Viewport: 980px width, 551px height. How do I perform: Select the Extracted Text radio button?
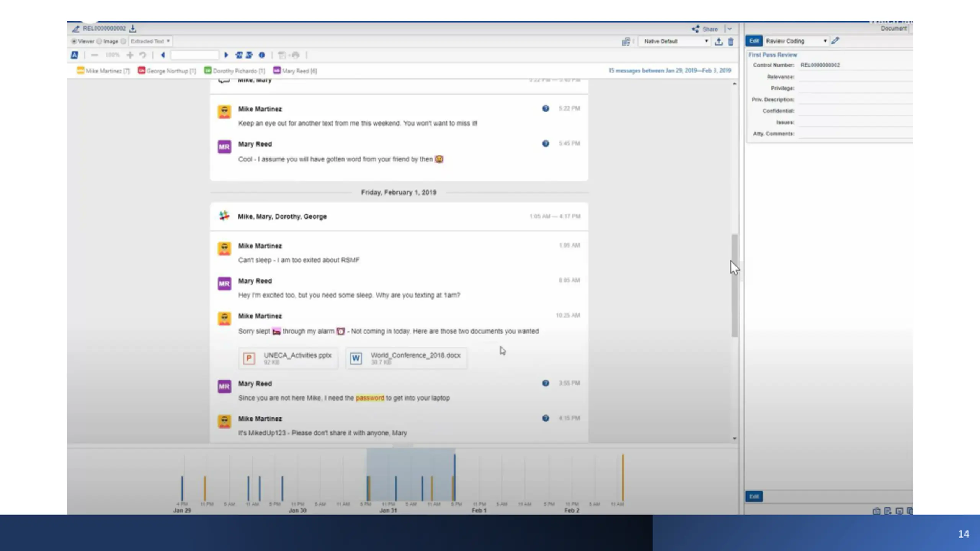pos(123,41)
